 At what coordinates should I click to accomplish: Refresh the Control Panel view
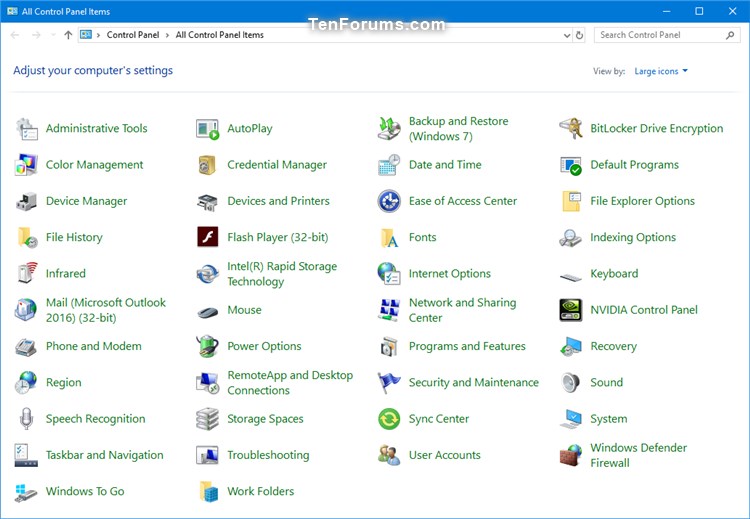579,35
